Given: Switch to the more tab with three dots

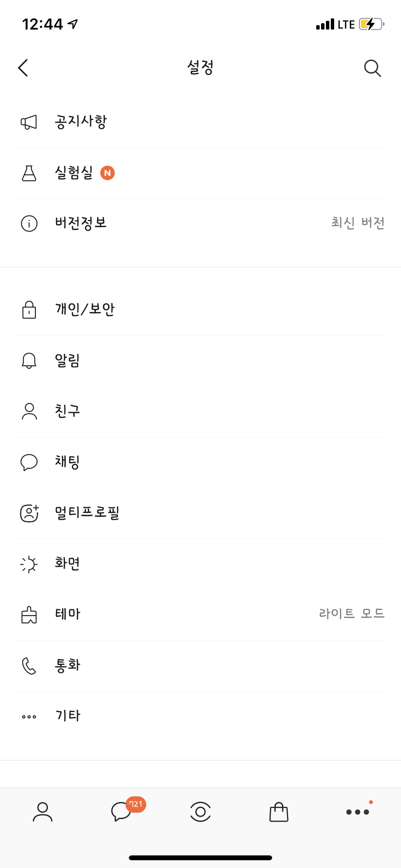Looking at the screenshot, I should (358, 812).
